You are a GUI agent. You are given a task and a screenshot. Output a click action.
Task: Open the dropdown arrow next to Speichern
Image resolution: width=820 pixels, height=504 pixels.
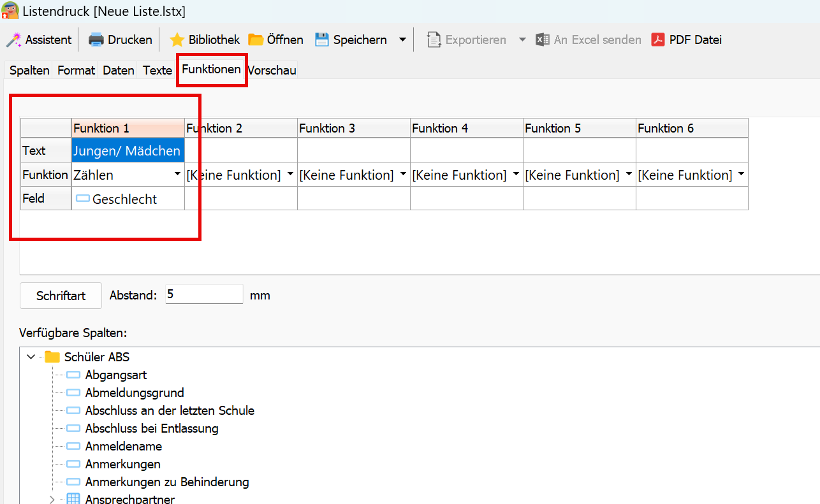click(x=402, y=40)
